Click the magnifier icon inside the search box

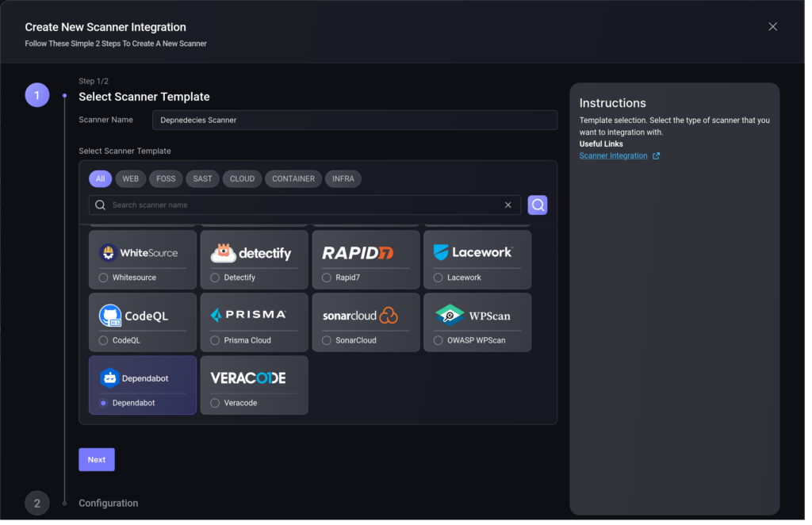101,205
